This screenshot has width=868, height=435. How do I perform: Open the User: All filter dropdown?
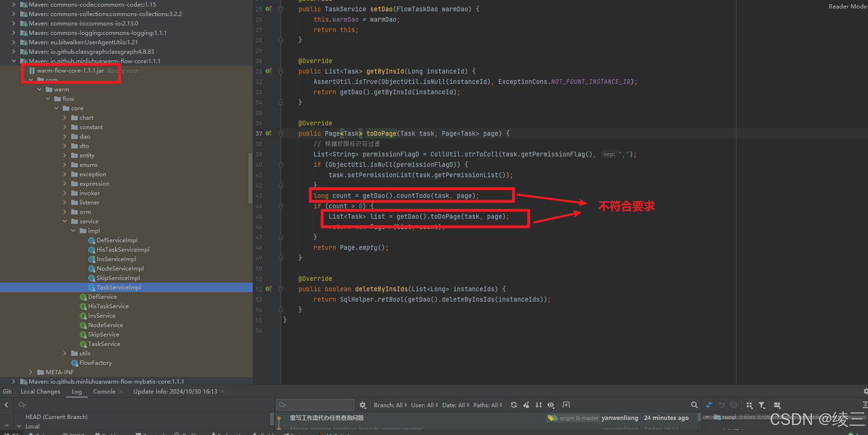pyautogui.click(x=423, y=405)
